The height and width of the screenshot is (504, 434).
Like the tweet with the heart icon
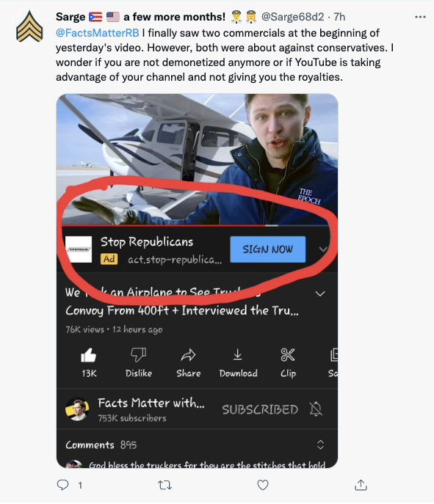pos(263,485)
